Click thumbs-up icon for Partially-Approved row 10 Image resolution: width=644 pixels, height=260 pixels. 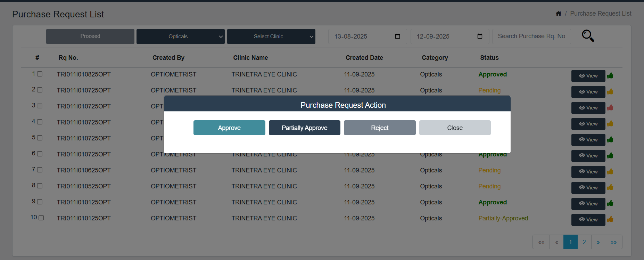click(610, 219)
